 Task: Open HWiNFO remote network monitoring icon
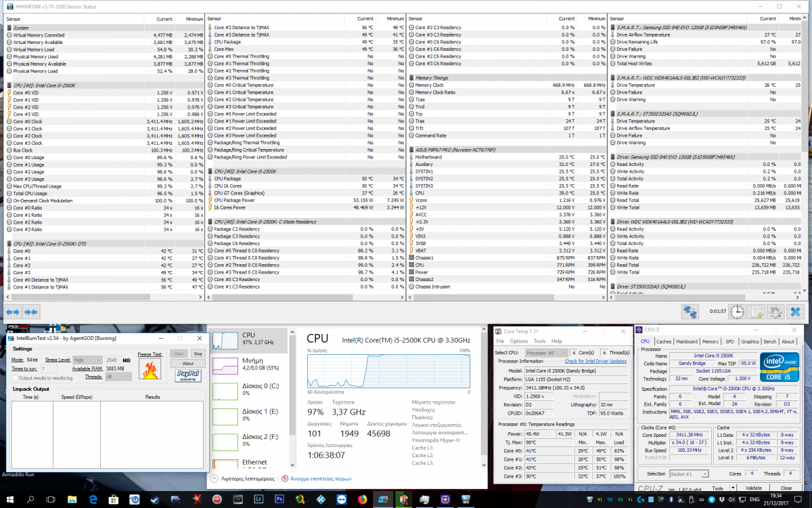click(690, 312)
